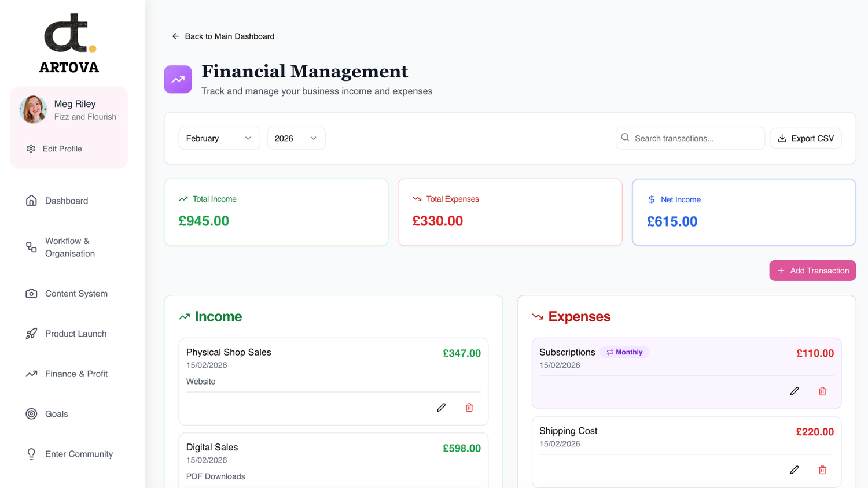The width and height of the screenshot is (868, 488).
Task: Click the Subscriptions expense title
Action: pos(567,352)
